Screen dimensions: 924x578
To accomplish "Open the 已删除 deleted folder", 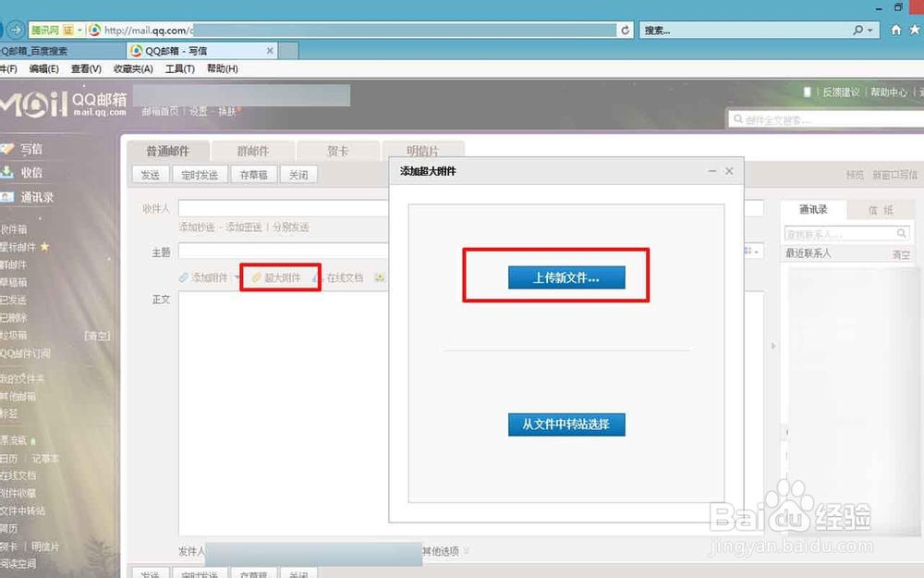I will point(14,317).
